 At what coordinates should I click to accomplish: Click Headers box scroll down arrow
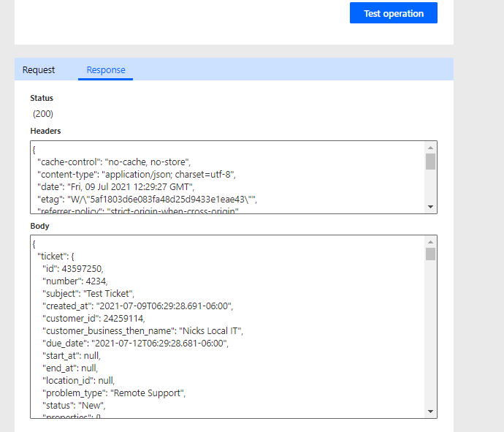point(431,207)
